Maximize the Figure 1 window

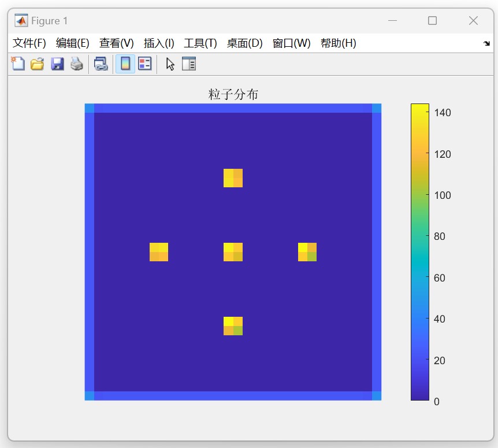[432, 21]
